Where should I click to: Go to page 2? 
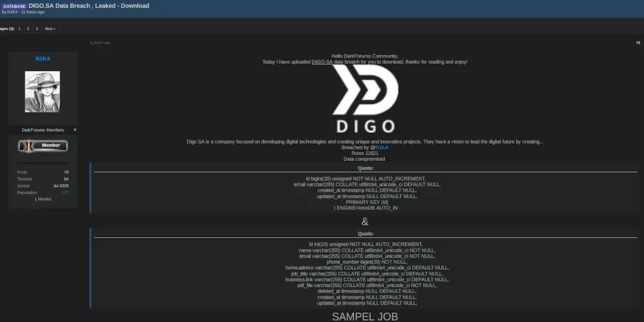point(28,29)
